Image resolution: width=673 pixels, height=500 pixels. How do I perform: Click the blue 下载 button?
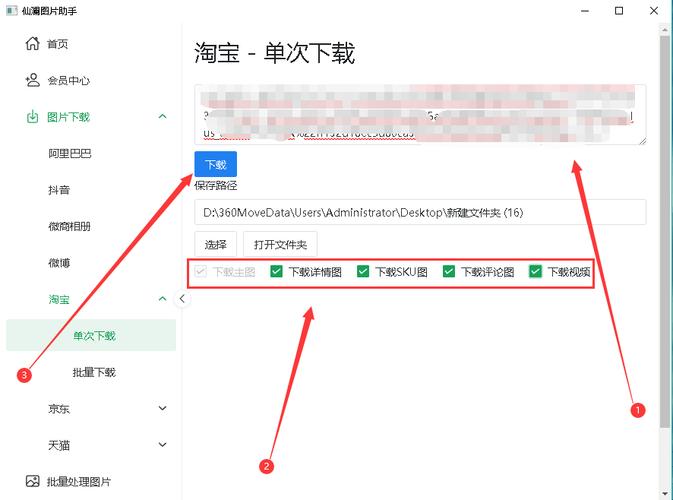pyautogui.click(x=215, y=165)
